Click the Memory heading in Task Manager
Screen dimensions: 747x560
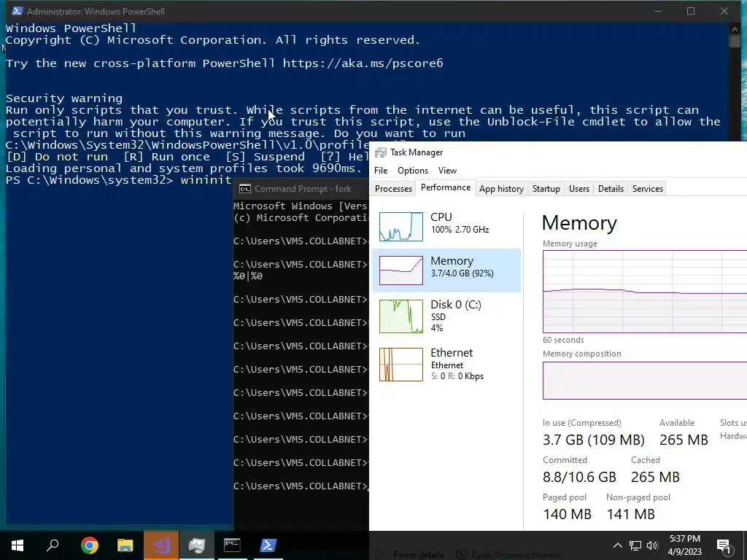(579, 223)
